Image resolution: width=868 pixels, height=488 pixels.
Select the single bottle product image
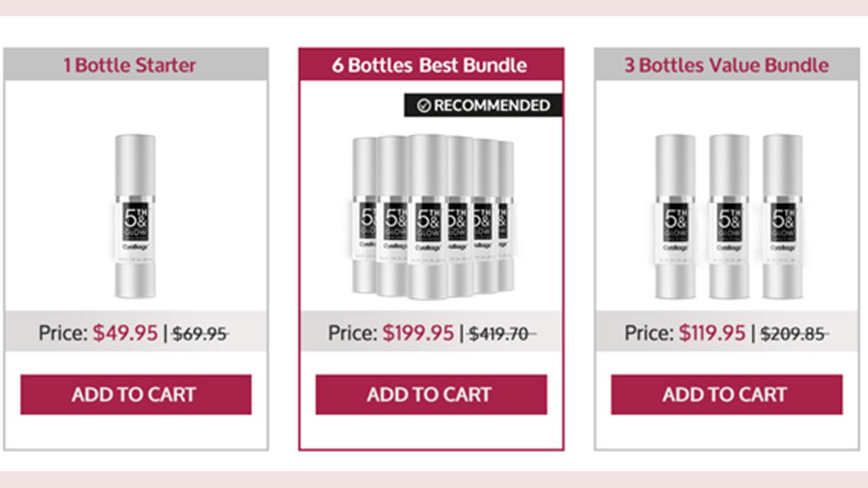(135, 216)
